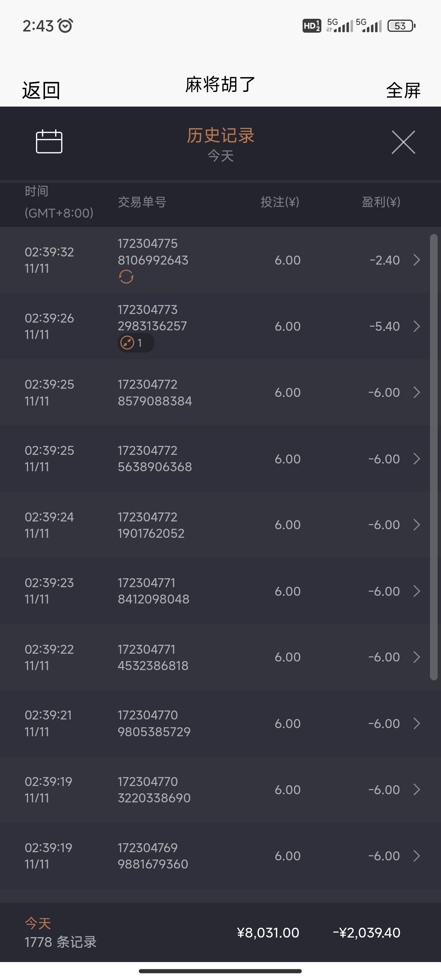
Task: Click the alarm clock icon in status bar
Action: pos(65,26)
